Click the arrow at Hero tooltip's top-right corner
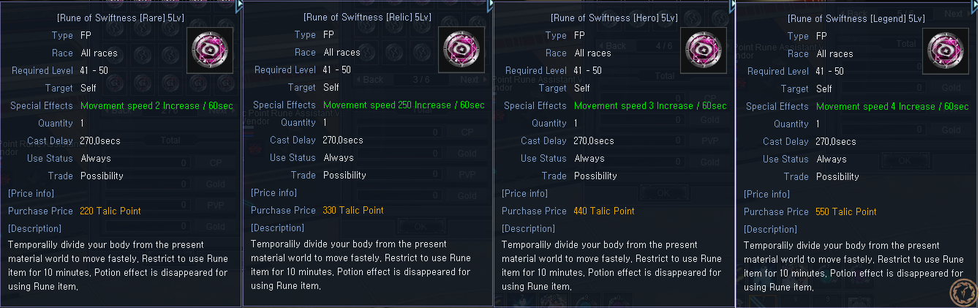980x308 pixels. [x=732, y=6]
